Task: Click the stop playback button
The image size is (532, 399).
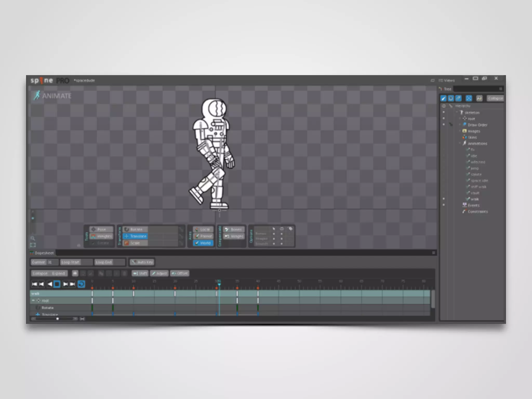Action: tap(57, 284)
